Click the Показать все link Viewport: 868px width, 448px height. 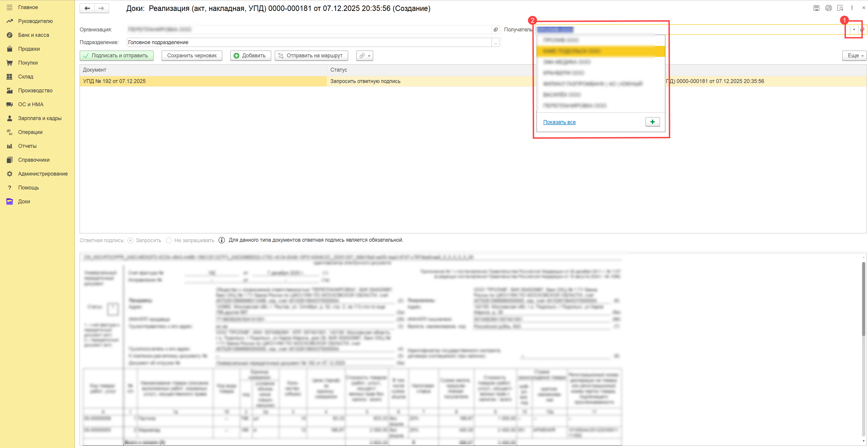pyautogui.click(x=559, y=122)
